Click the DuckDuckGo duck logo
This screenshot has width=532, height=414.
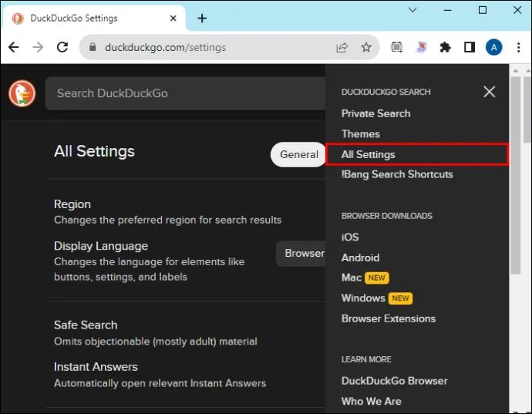click(22, 93)
